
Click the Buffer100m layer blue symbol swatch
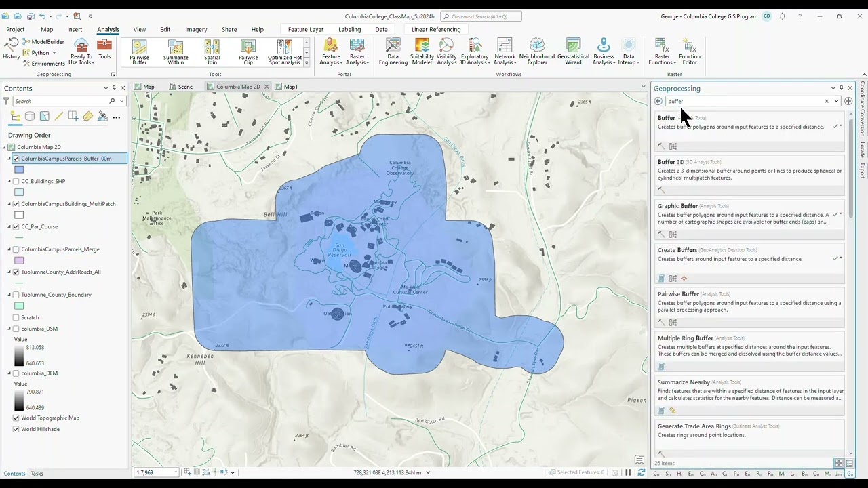[x=19, y=169]
